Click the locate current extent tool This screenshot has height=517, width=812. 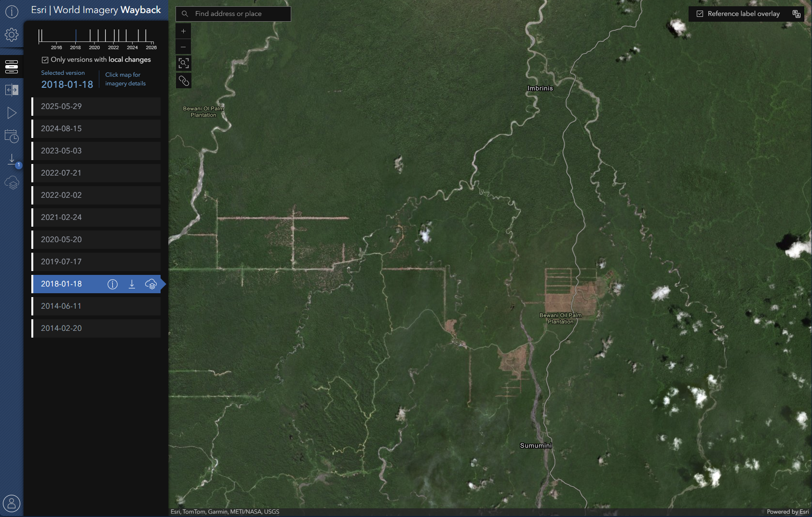coord(184,63)
